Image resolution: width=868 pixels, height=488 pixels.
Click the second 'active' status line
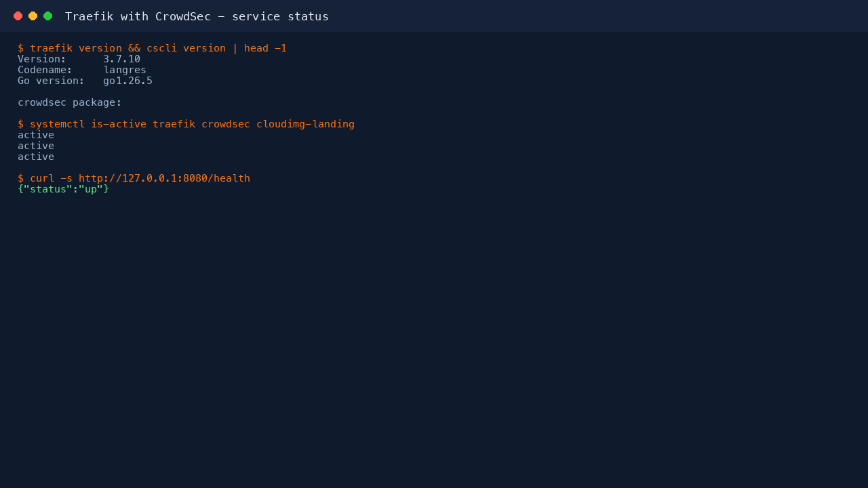(36, 146)
